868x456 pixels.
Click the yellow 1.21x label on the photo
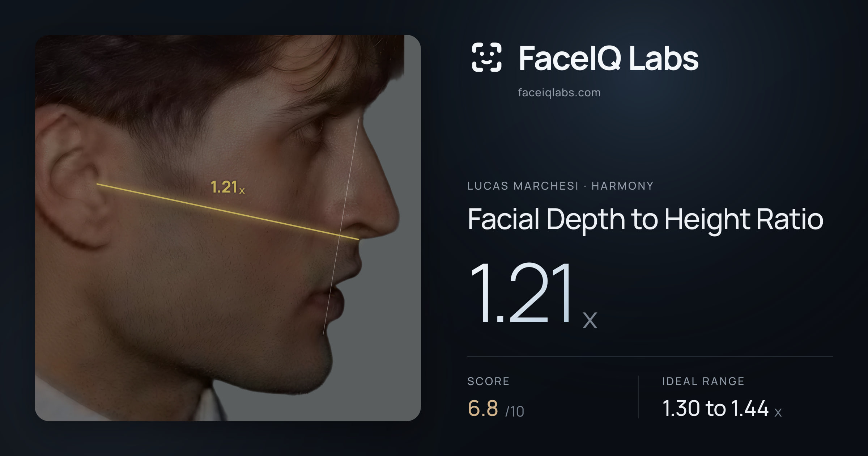point(228,187)
